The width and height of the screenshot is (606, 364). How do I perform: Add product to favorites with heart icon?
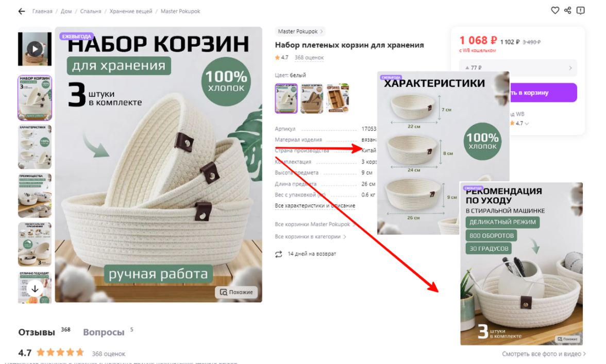pyautogui.click(x=555, y=10)
